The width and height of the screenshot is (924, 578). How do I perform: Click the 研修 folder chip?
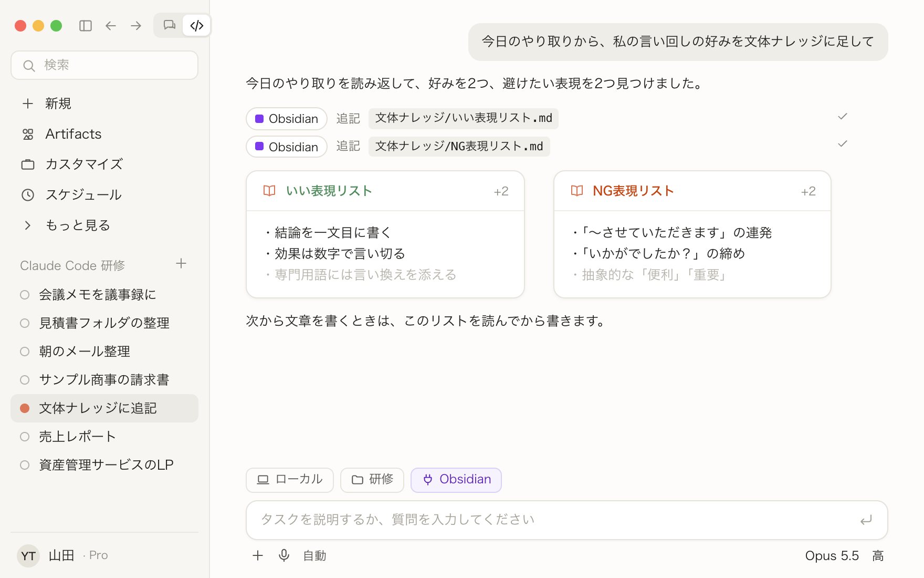click(x=372, y=480)
